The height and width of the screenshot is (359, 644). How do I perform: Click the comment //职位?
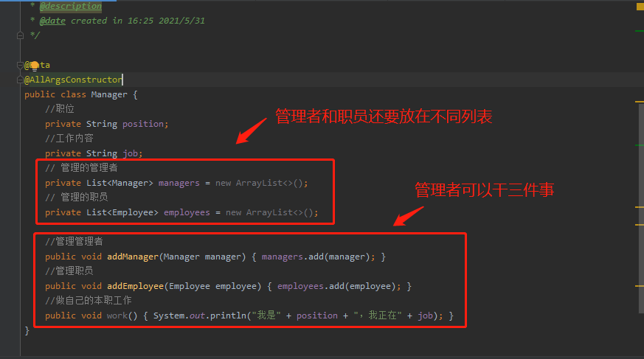pyautogui.click(x=60, y=108)
